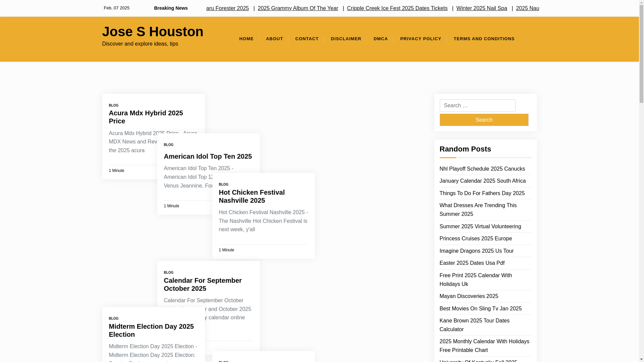Open Nhl Playoff Schedule 2025 Canucks
The image size is (644, 362).
(x=482, y=169)
